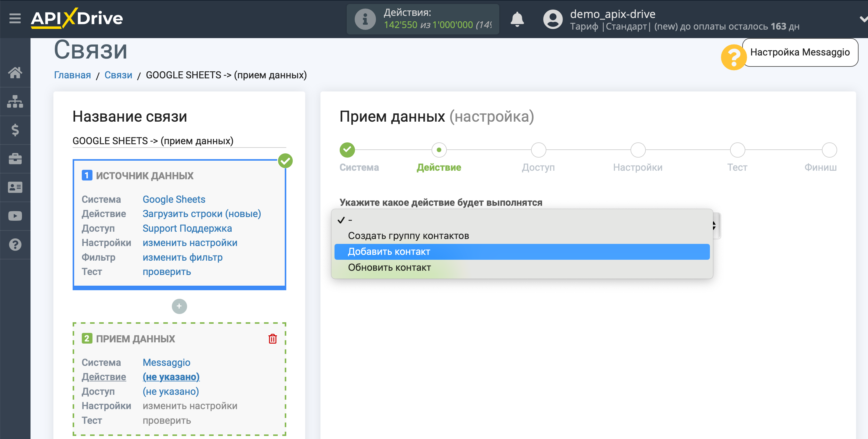Open contact card sidebar icon
Screen dimensions: 868x439
(15, 187)
